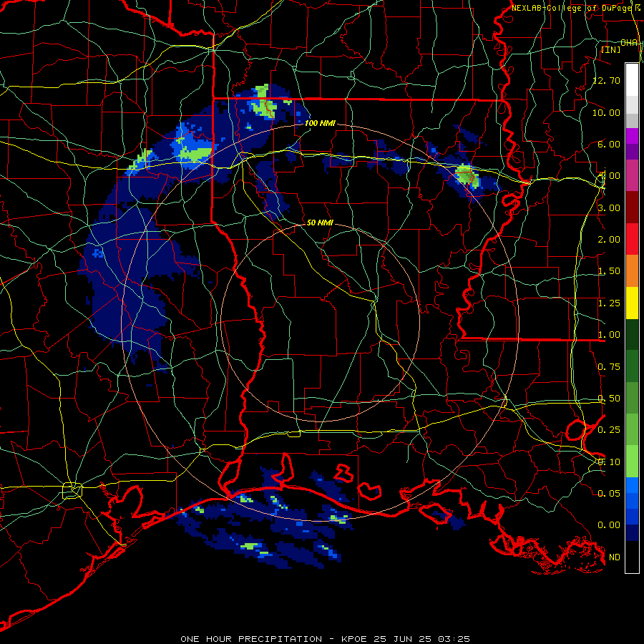This screenshot has height=644, width=644.
Task: Select the 1.25 legend value
Action: click(x=609, y=303)
